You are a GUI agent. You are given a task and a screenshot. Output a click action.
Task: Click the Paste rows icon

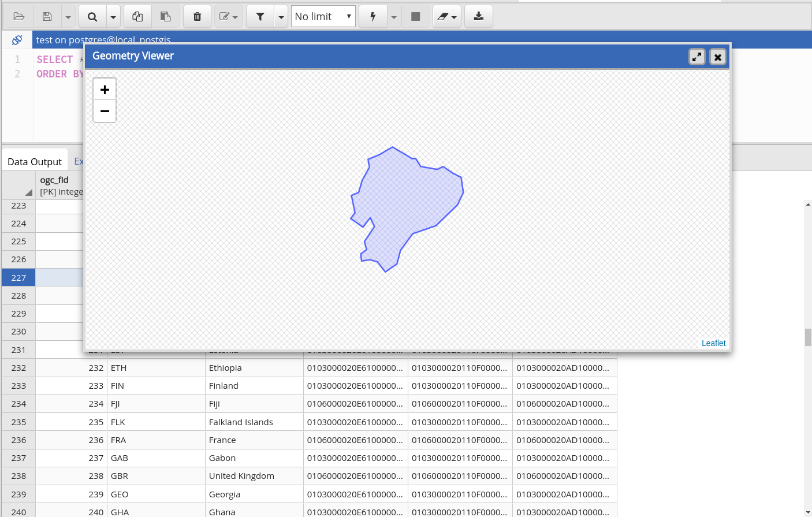pos(166,17)
